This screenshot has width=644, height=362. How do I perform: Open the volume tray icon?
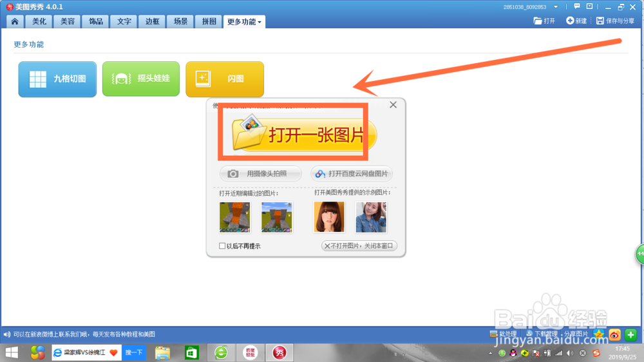click(570, 353)
